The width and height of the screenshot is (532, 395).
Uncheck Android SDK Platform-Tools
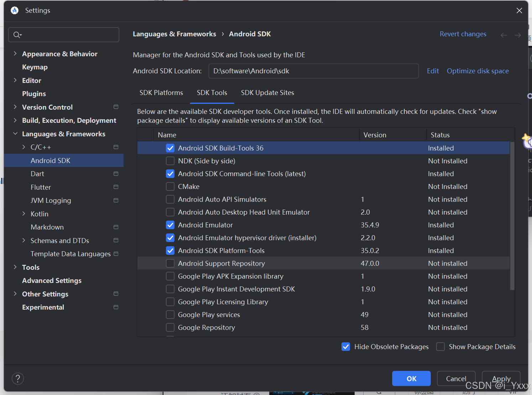point(170,251)
